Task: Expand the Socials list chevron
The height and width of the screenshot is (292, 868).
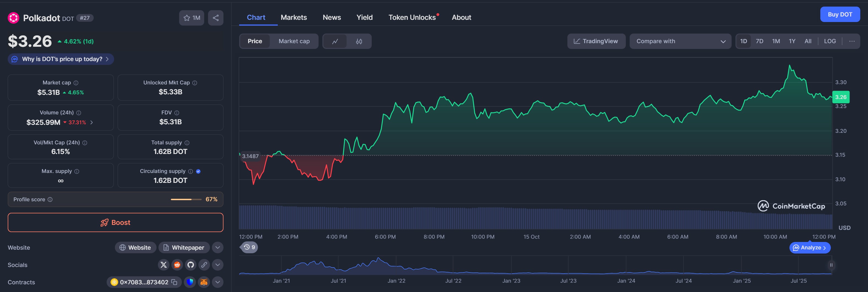Action: click(x=217, y=265)
